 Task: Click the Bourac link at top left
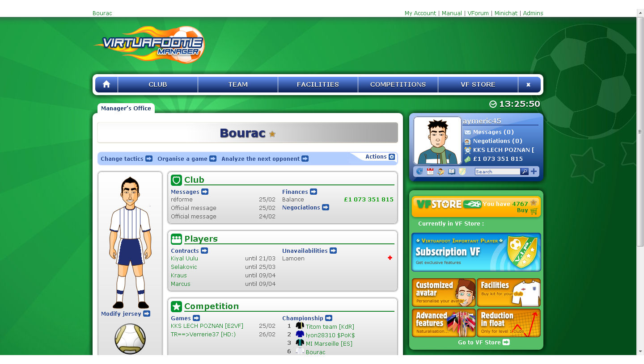(102, 13)
